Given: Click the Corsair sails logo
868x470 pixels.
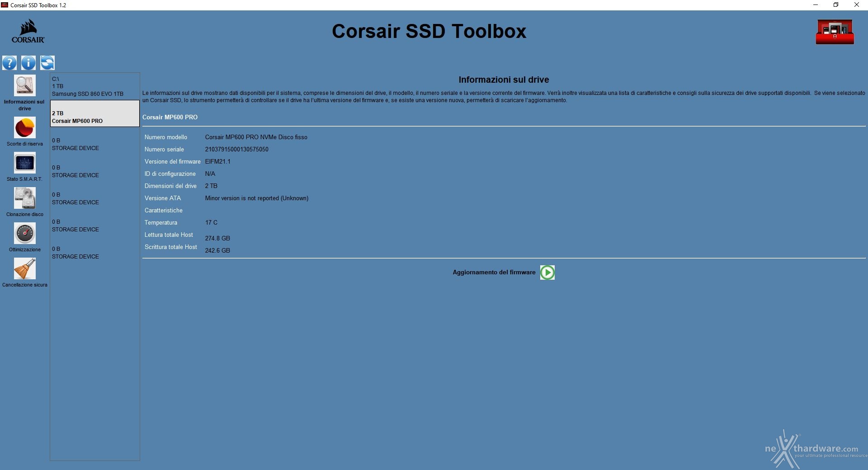Looking at the screenshot, I should click(x=28, y=31).
